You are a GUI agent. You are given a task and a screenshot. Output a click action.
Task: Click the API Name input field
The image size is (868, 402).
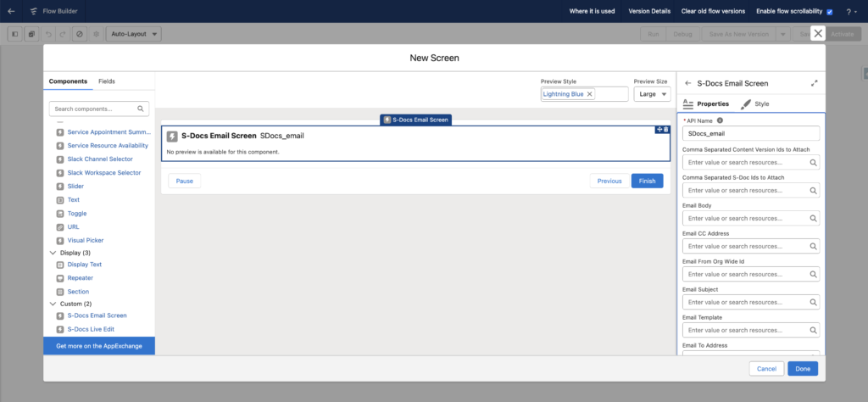click(x=751, y=133)
